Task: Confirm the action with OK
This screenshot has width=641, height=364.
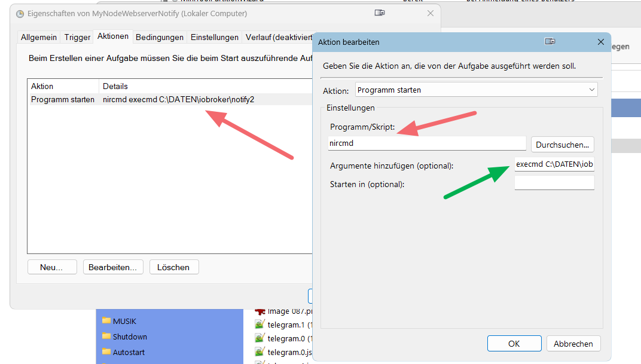Action: point(514,344)
